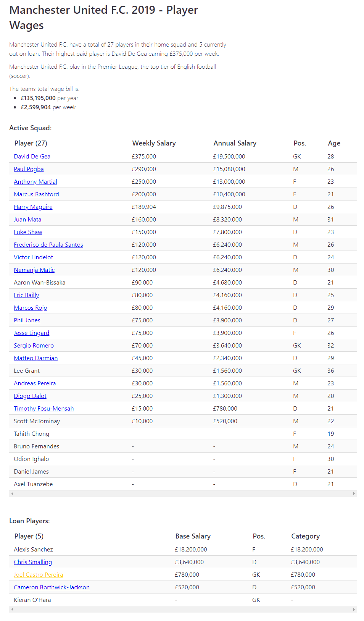Click the Player (5) column header

29,536
